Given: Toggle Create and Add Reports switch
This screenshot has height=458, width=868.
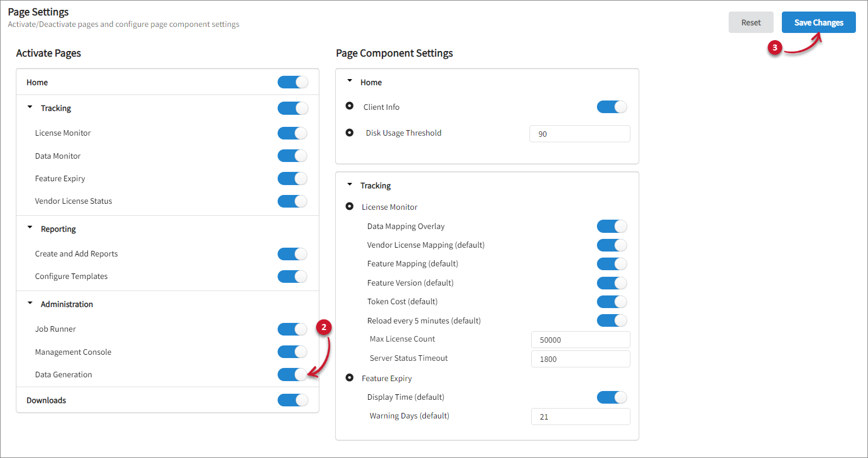Looking at the screenshot, I should pyautogui.click(x=292, y=254).
